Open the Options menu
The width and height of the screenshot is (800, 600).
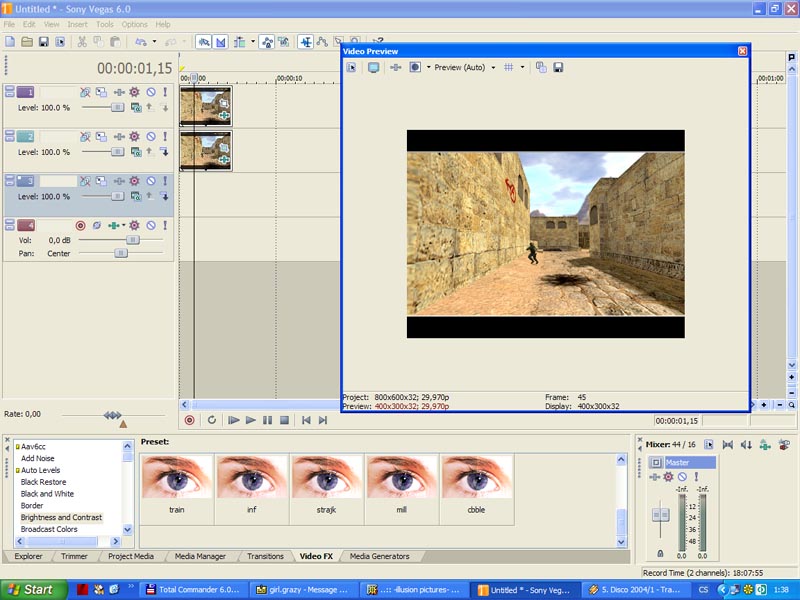pyautogui.click(x=134, y=24)
